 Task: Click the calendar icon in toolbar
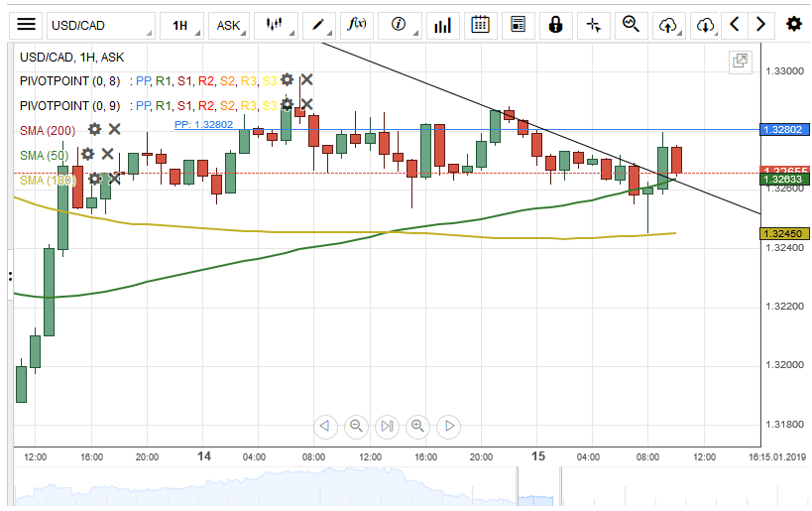pos(479,25)
